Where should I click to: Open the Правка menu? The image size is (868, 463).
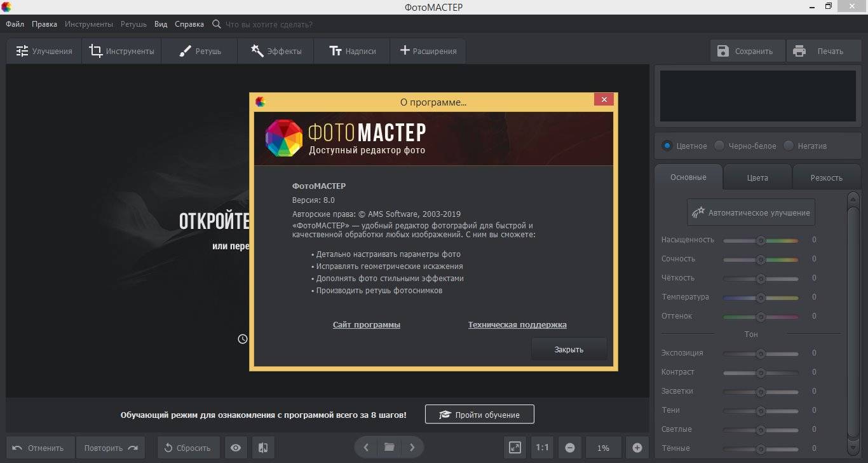(x=44, y=24)
